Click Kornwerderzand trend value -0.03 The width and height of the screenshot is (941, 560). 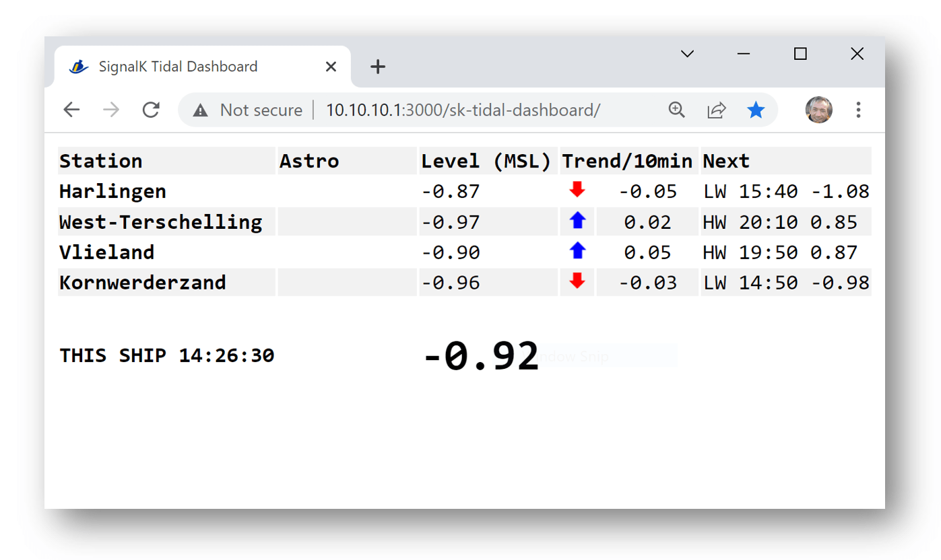coord(647,282)
